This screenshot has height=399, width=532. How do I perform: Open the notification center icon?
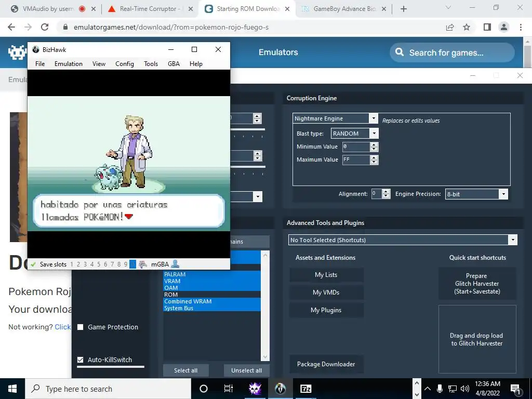tap(515, 389)
